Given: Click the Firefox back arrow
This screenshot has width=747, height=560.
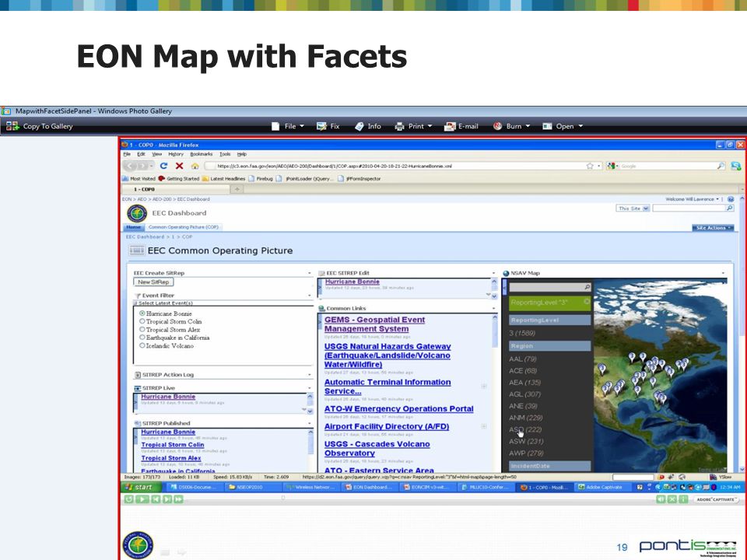Looking at the screenshot, I should (x=130, y=166).
